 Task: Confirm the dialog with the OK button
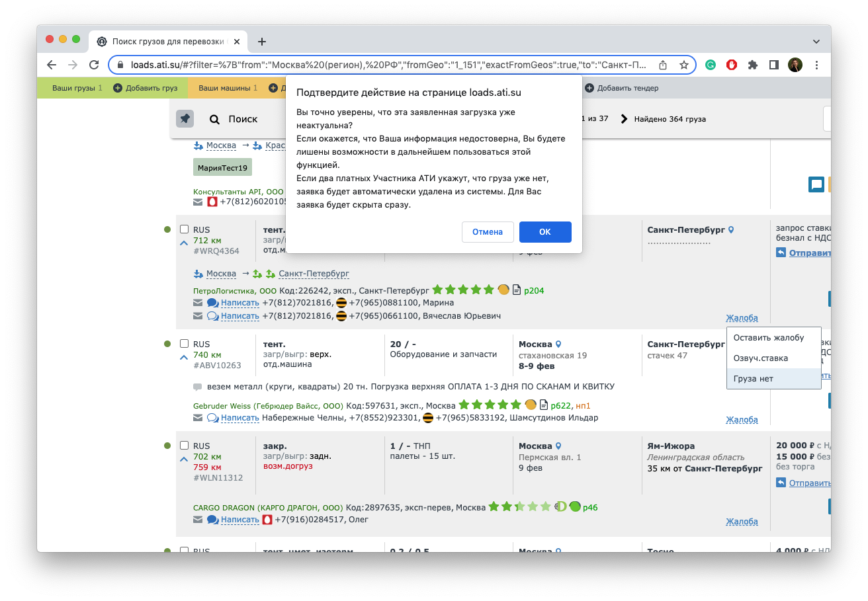click(x=545, y=232)
